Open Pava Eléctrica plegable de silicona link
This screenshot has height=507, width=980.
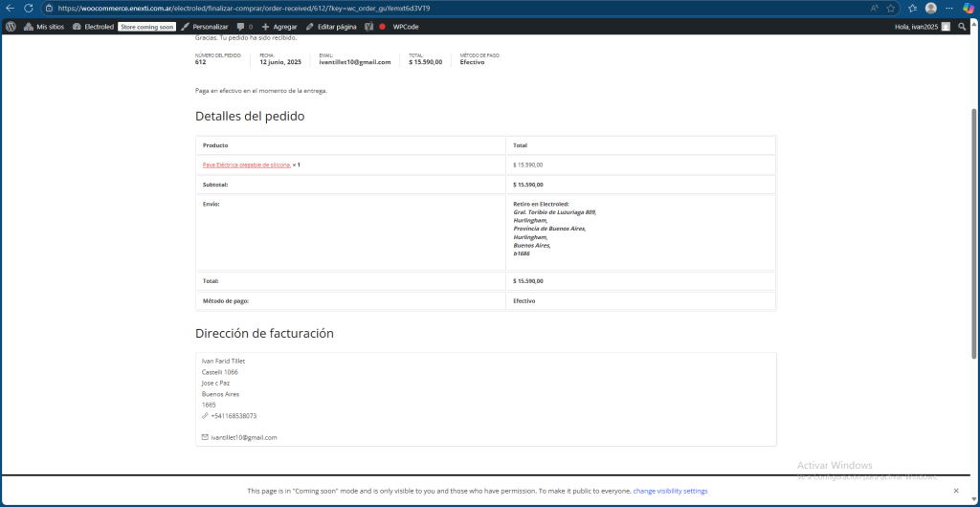tap(246, 165)
